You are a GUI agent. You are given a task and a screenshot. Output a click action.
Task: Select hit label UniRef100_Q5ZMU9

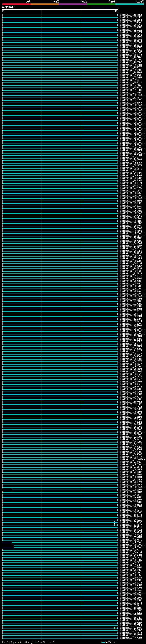pyautogui.click(x=131, y=156)
